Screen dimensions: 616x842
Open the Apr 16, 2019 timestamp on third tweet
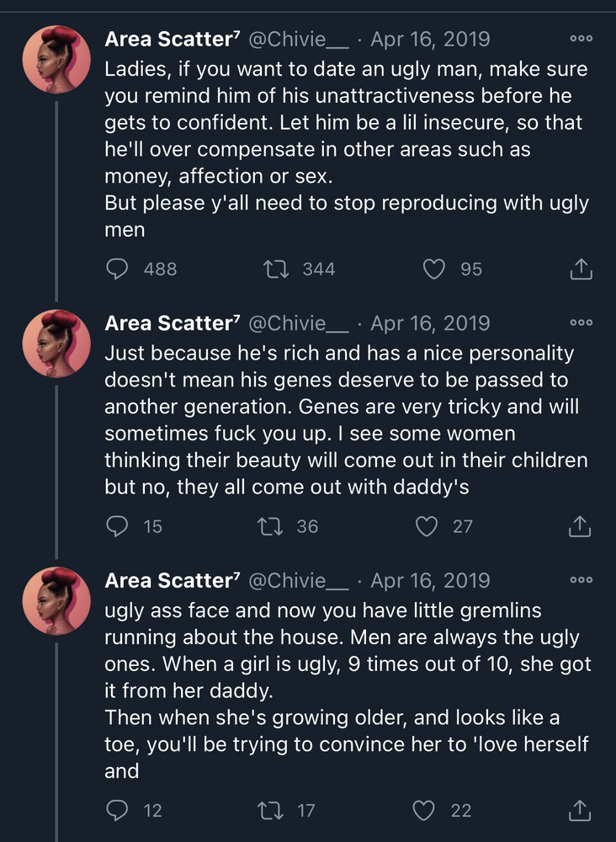pyautogui.click(x=430, y=580)
